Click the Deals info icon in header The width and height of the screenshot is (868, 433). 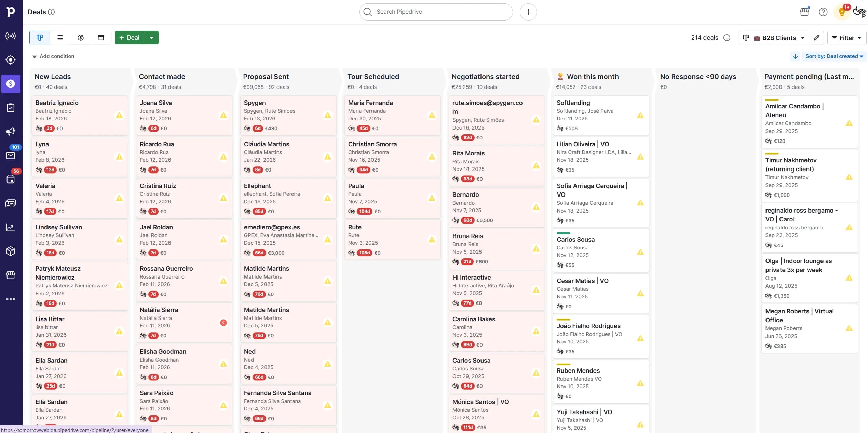tap(51, 12)
